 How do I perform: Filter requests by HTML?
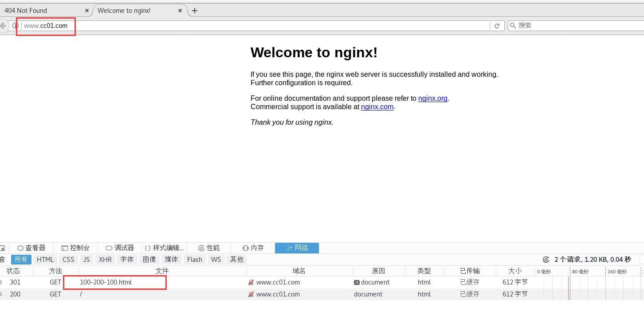pos(45,260)
